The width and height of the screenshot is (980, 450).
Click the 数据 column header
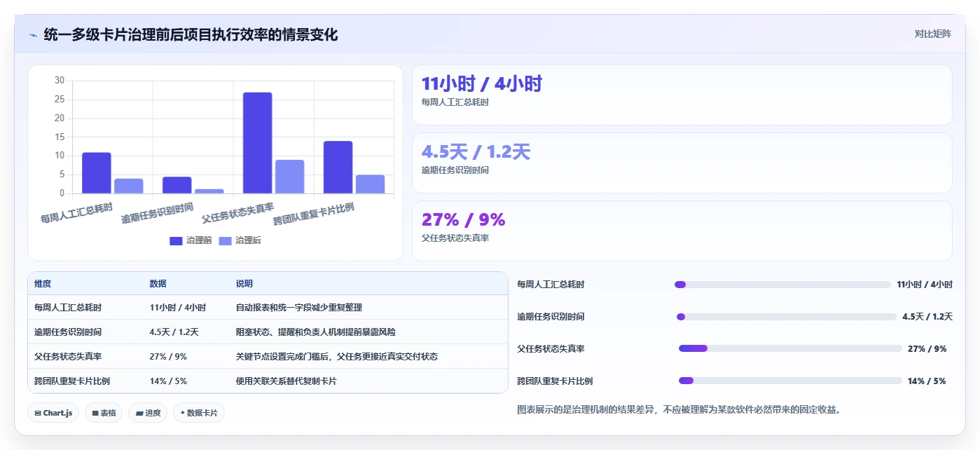tap(158, 284)
